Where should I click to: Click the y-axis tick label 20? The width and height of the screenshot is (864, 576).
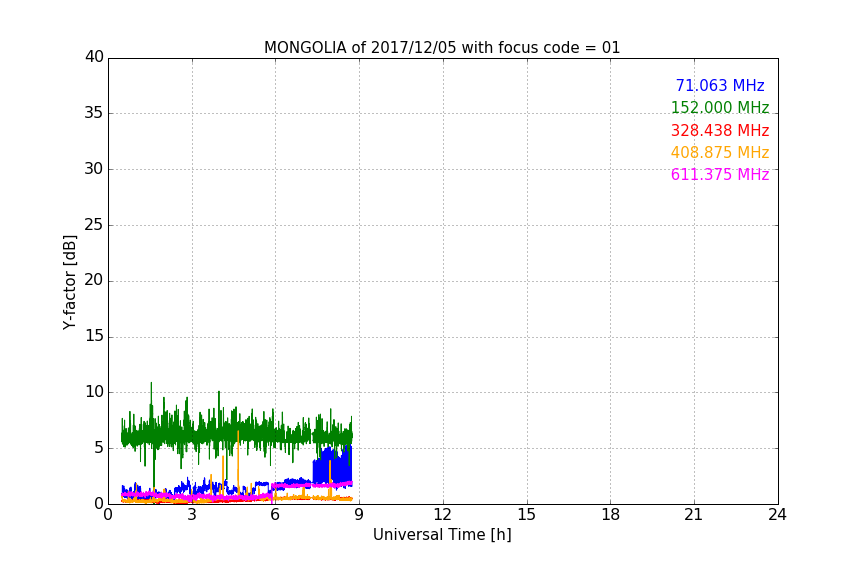[94, 280]
